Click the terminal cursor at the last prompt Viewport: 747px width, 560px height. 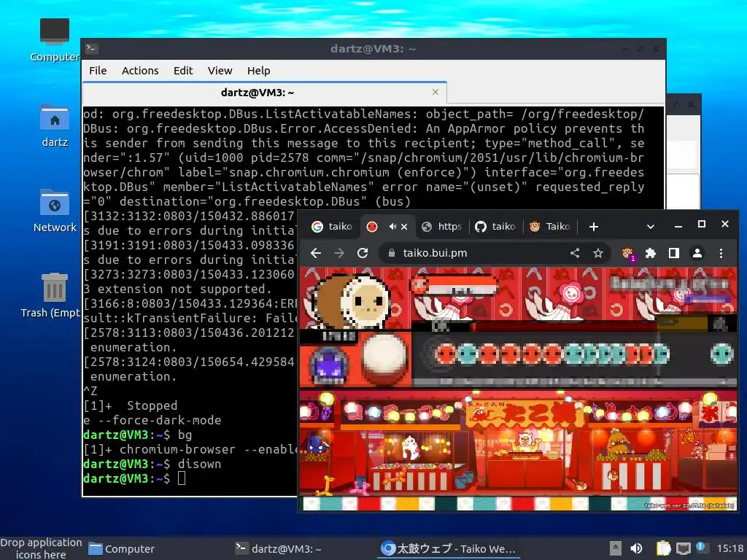click(x=182, y=478)
